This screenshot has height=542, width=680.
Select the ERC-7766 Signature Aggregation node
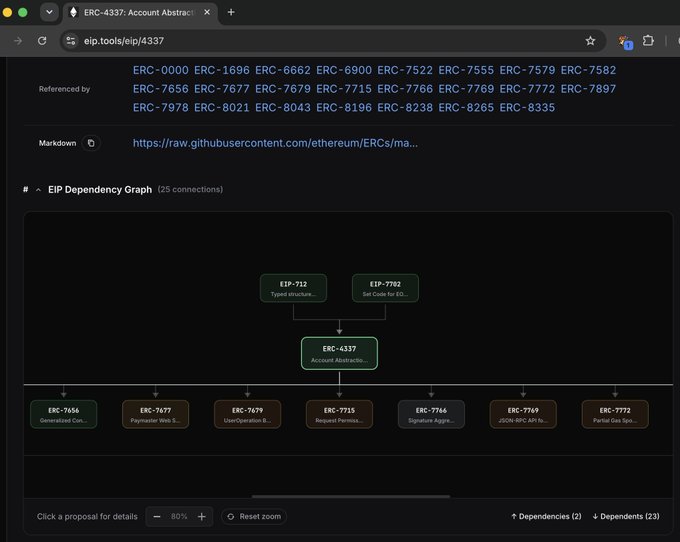tap(431, 415)
